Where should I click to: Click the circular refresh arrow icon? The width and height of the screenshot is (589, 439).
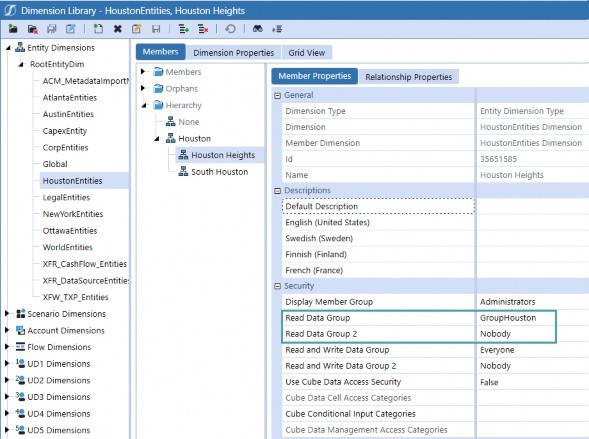(x=230, y=29)
